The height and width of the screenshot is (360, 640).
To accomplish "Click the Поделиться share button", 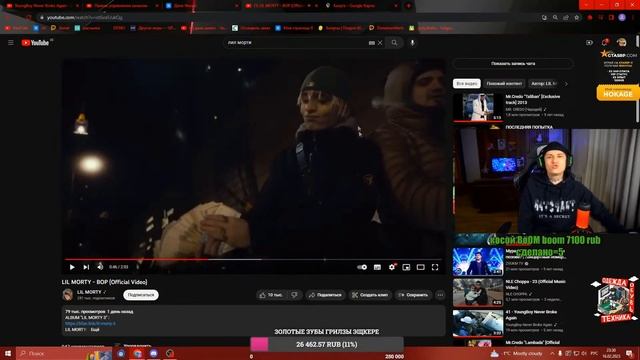I will click(325, 295).
